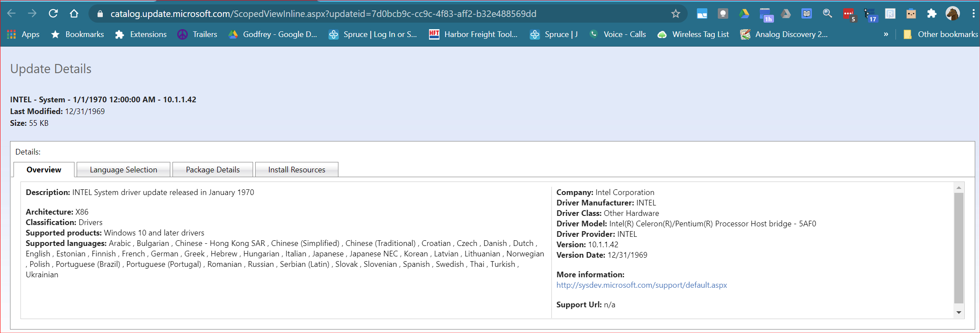This screenshot has width=980, height=333.
Task: Click the Driver Manufacturer INTEL text
Action: coord(606,203)
